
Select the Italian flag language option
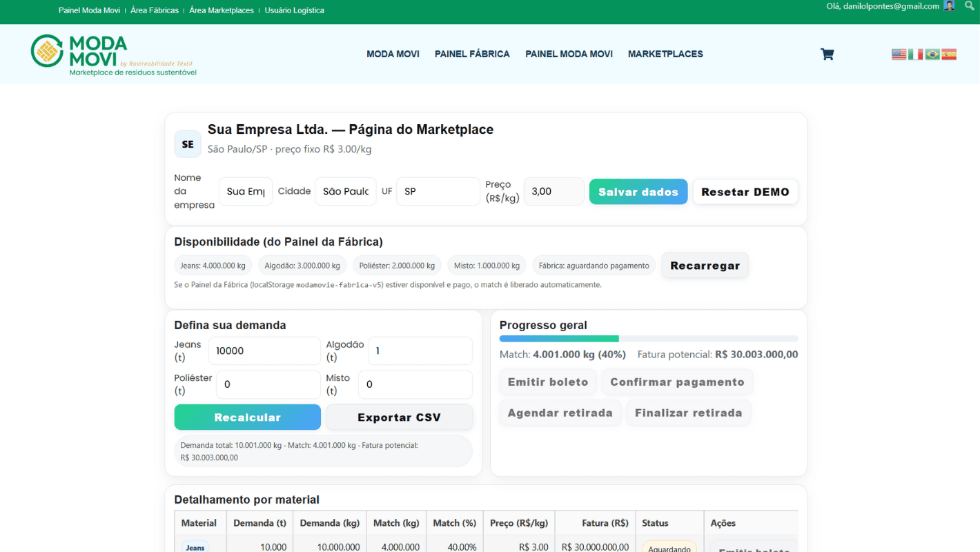(x=916, y=53)
